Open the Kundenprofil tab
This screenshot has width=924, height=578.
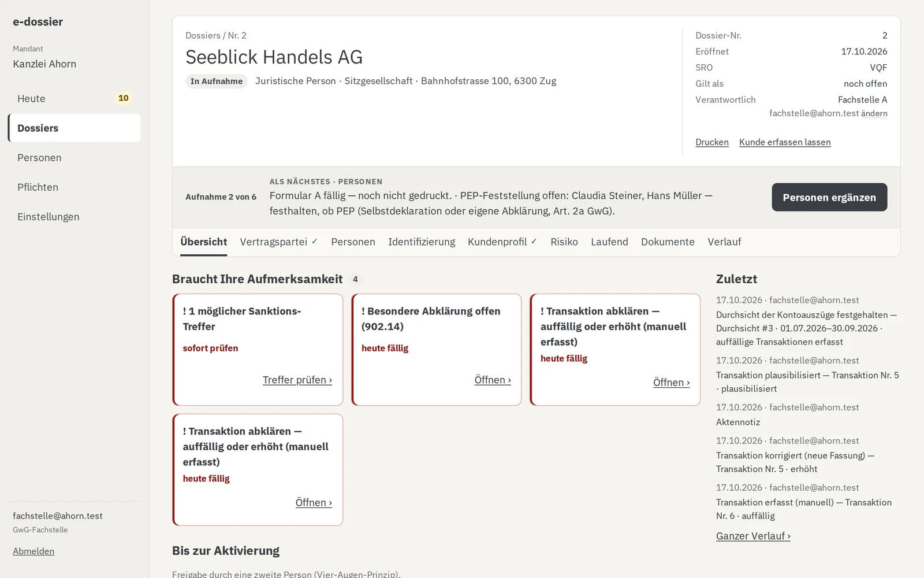502,242
